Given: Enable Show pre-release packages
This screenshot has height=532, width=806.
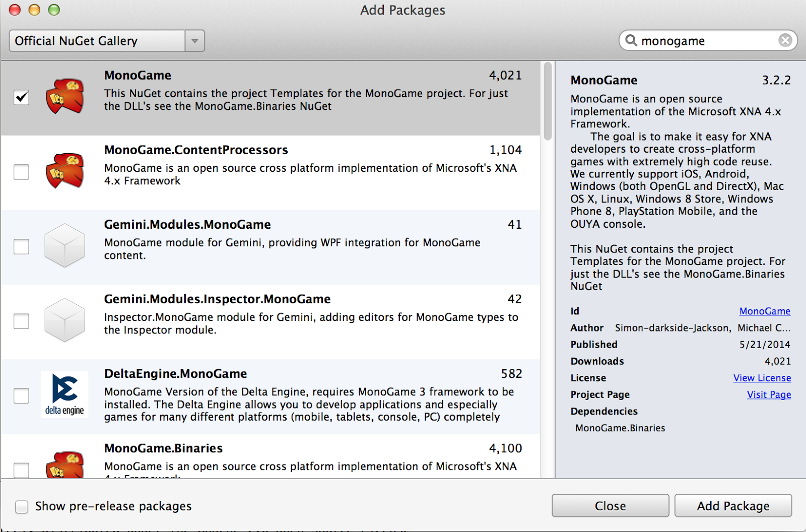Looking at the screenshot, I should 22,506.
